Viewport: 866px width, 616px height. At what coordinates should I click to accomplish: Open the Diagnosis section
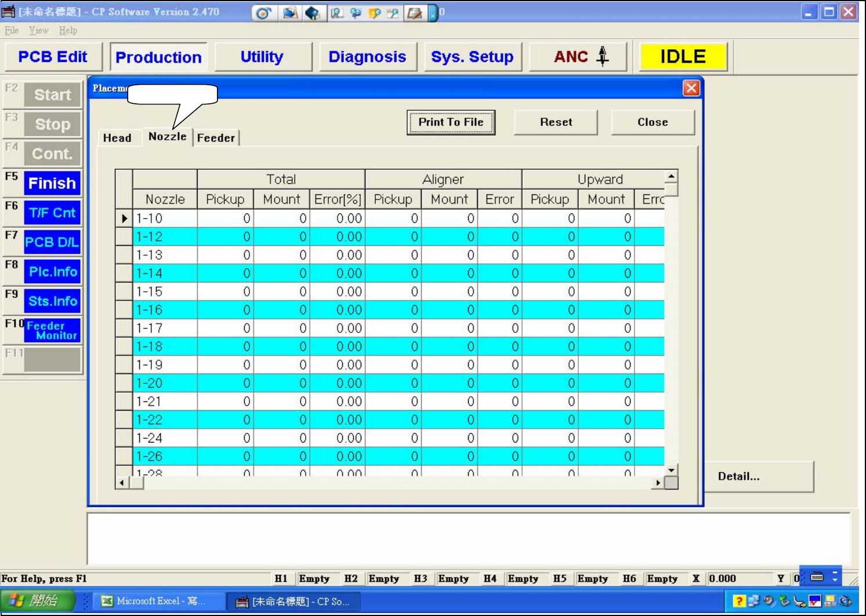click(367, 57)
